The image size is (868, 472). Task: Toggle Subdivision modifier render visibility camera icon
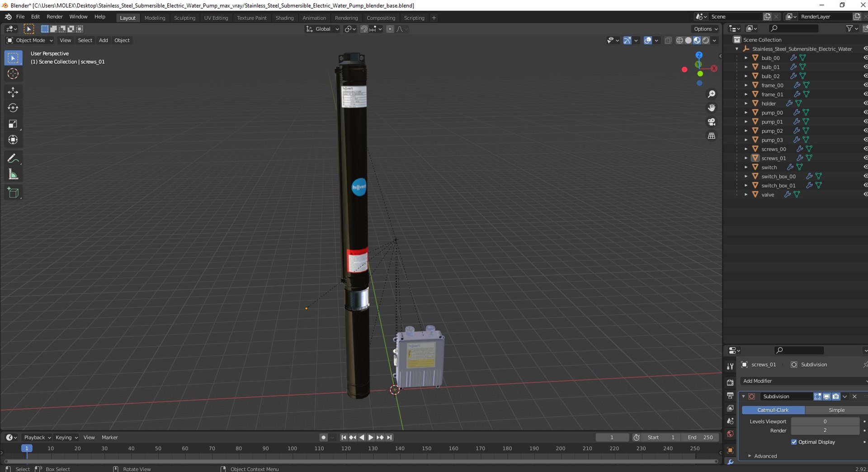(835, 396)
